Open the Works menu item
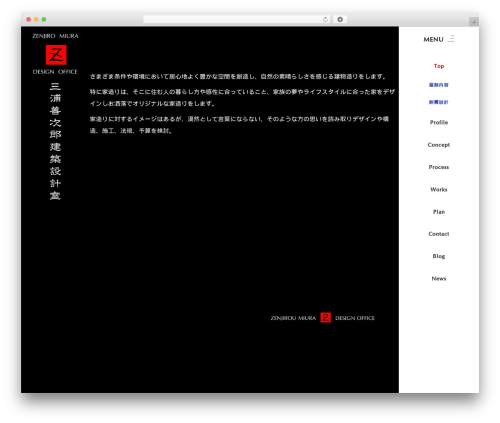Image resolution: width=500 pixels, height=423 pixels. [x=439, y=189]
